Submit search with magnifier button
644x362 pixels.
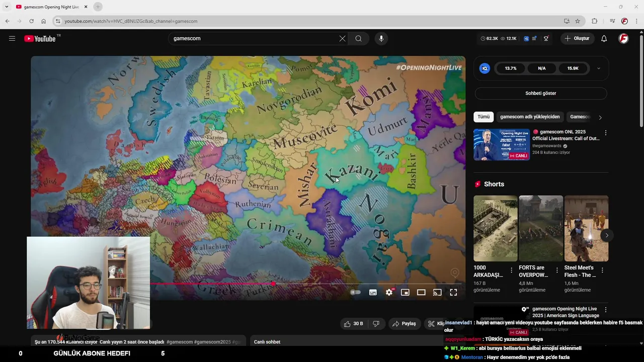[358, 39]
